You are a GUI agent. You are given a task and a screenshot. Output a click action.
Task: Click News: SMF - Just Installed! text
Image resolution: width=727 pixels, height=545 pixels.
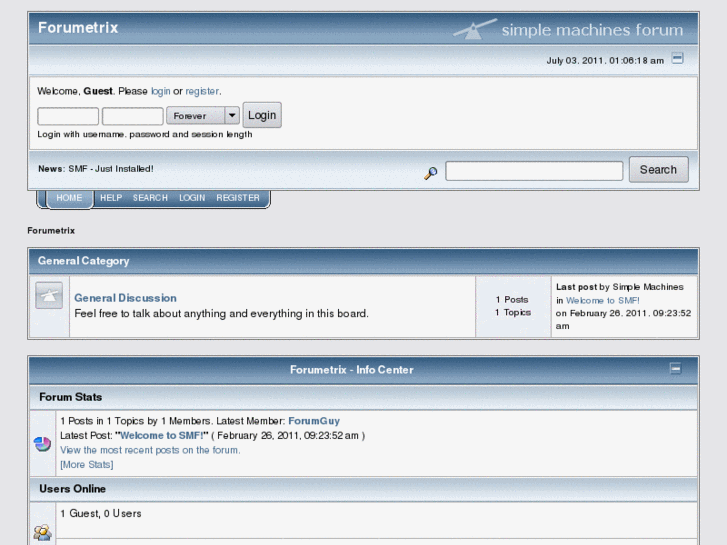click(x=96, y=169)
